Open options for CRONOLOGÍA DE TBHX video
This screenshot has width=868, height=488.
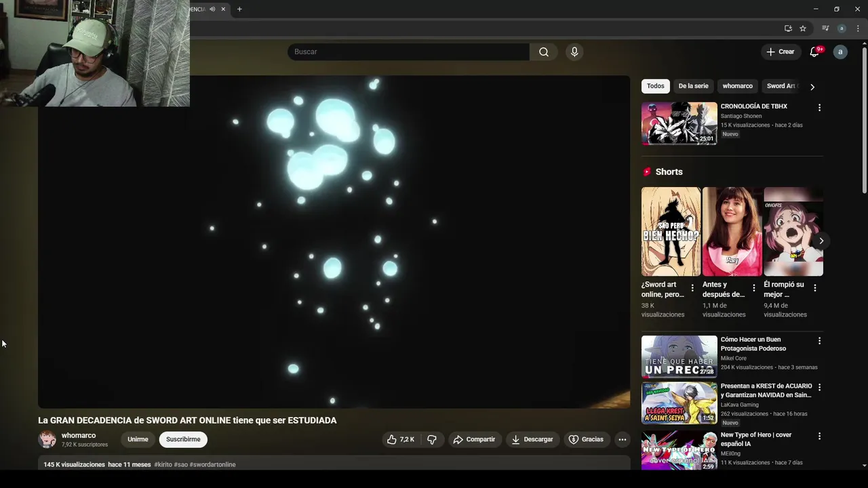[x=819, y=108]
